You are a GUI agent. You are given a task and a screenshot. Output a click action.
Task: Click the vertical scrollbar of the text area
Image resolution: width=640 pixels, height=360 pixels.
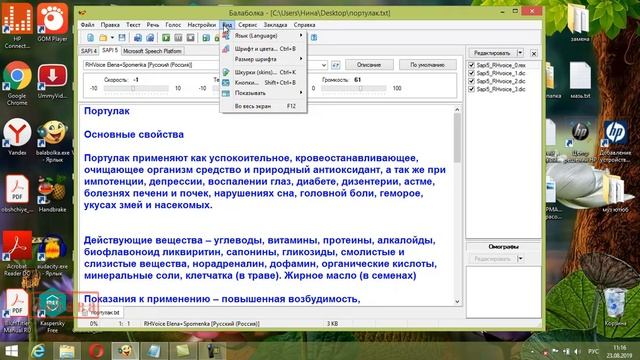coord(457,205)
